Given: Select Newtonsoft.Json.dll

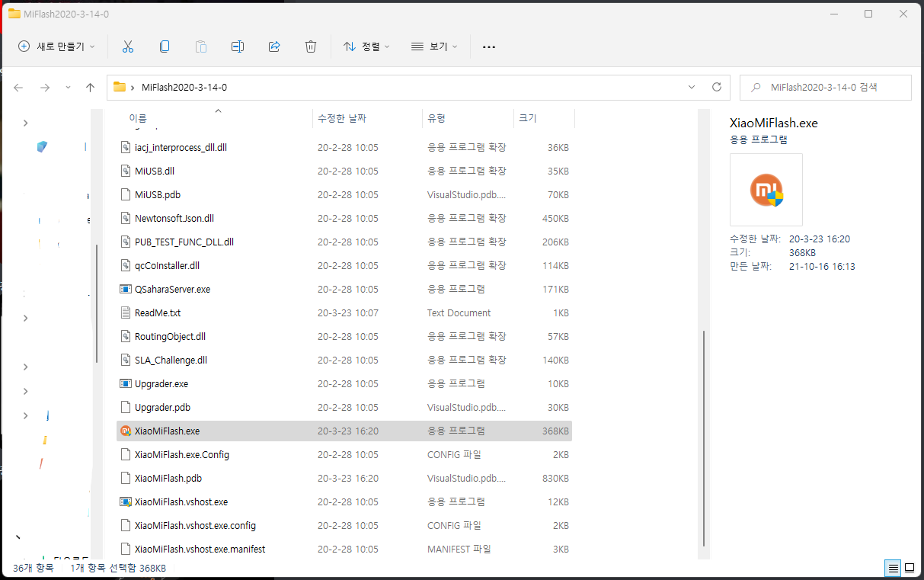Looking at the screenshot, I should [344, 218].
